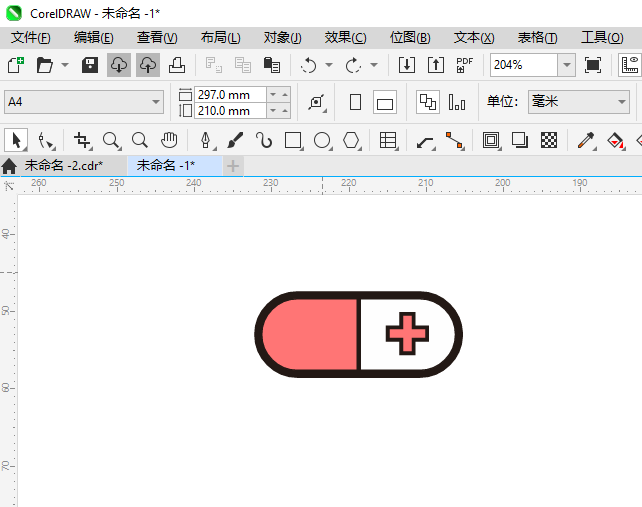The height and width of the screenshot is (507, 642).
Task: Open the Redo history dropdown arrow
Action: click(x=374, y=65)
